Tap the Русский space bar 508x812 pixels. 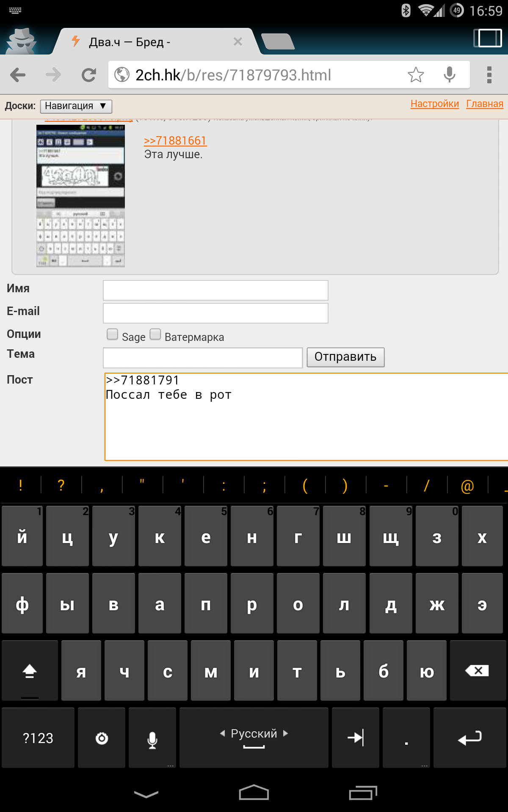point(254,738)
